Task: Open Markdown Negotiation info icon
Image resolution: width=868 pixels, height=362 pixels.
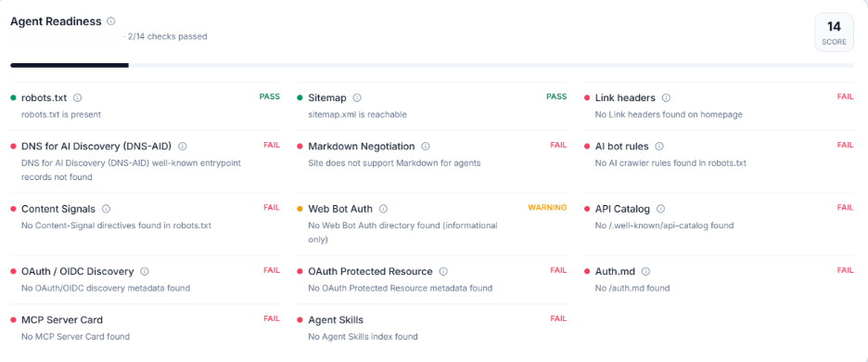Action: 425,147
